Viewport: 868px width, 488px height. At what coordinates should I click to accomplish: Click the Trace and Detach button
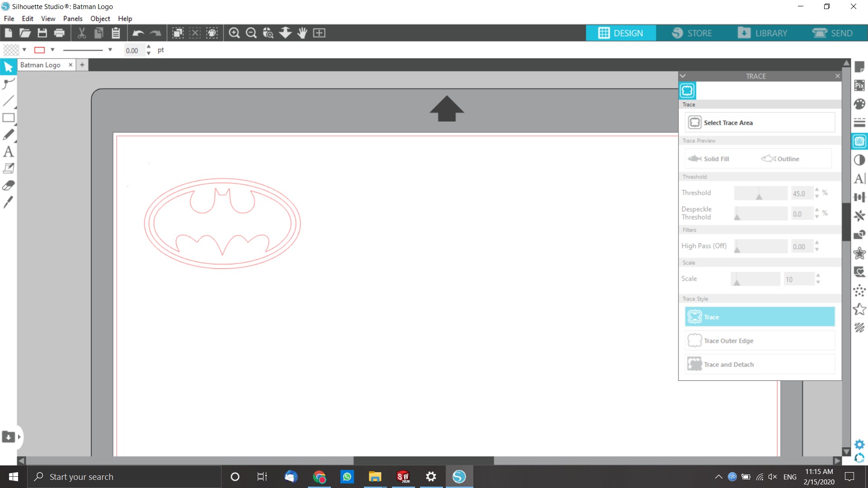(759, 365)
